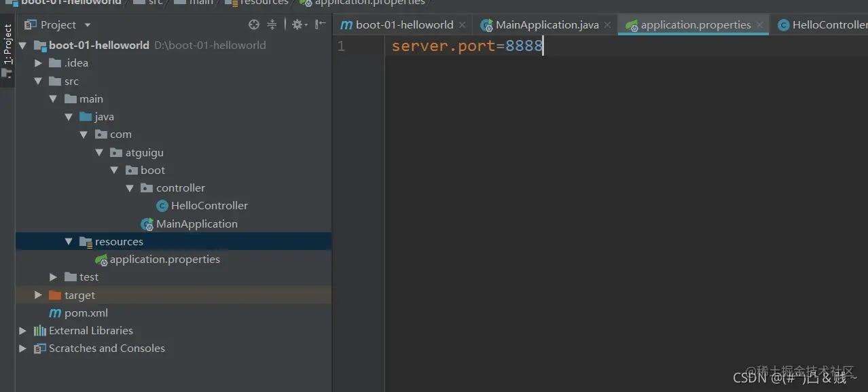Viewport: 868px width, 392px height.
Task: Select HelloController class in tree
Action: point(209,206)
